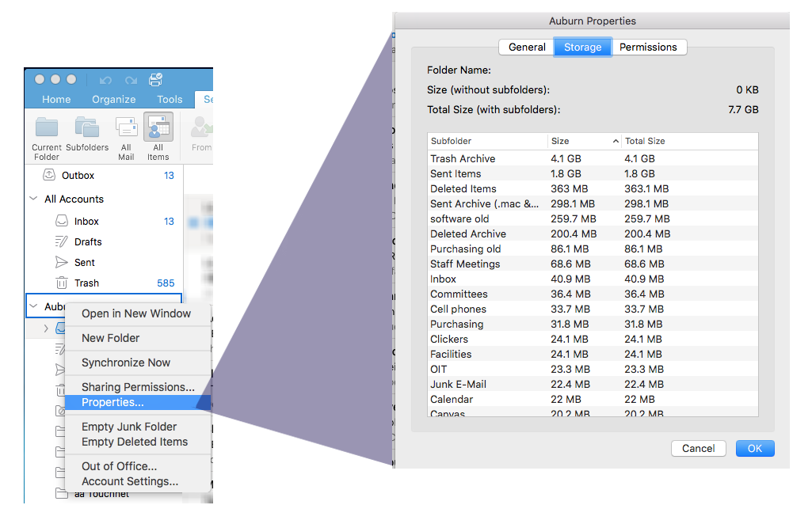Viewport: 812px width, 524px height.
Task: Choose Empty Junk Folder menu item
Action: (x=138, y=427)
